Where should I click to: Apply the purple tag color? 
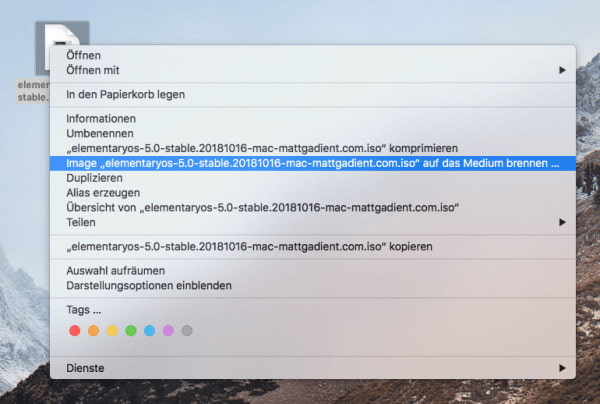[168, 331]
